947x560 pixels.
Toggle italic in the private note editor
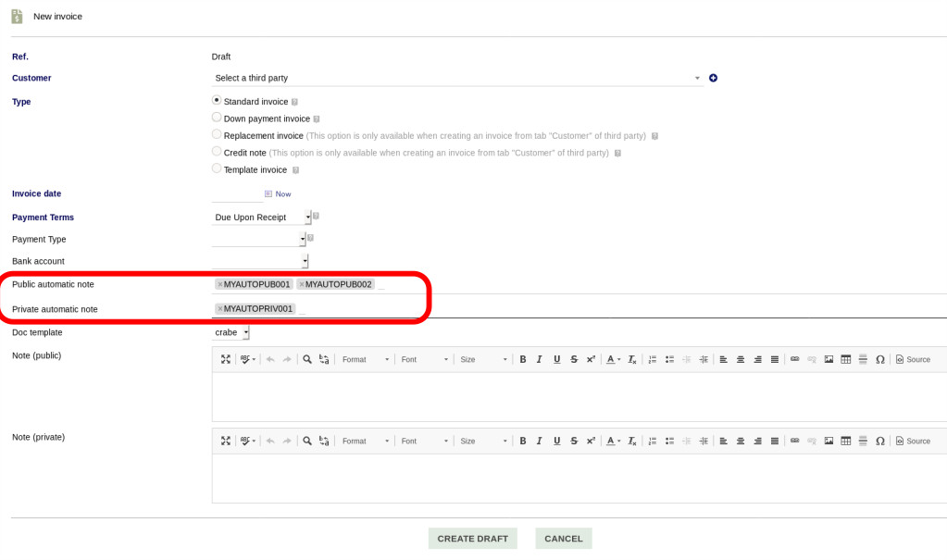point(539,441)
